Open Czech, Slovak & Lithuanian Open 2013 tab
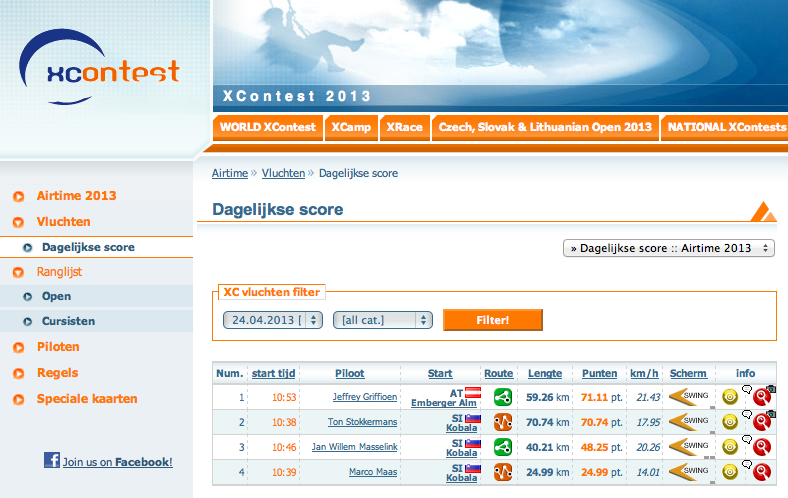This screenshot has height=498, width=788. 545,127
